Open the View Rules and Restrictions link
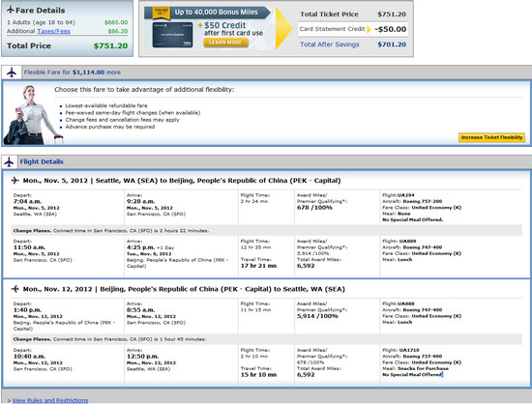The image size is (532, 404). click(50, 400)
